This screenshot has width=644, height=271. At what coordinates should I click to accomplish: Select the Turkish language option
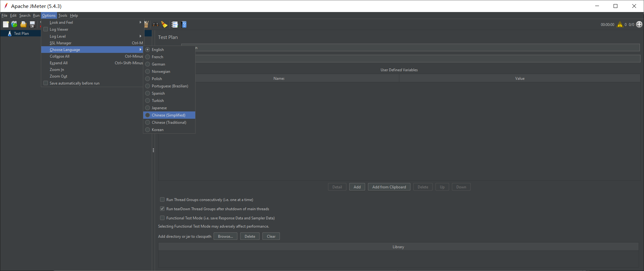pyautogui.click(x=169, y=101)
